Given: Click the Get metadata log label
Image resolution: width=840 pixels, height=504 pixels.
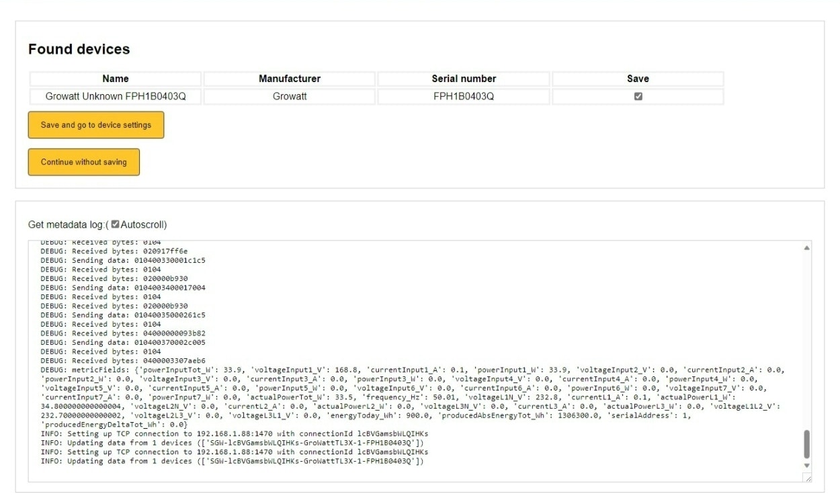Looking at the screenshot, I should coord(66,224).
